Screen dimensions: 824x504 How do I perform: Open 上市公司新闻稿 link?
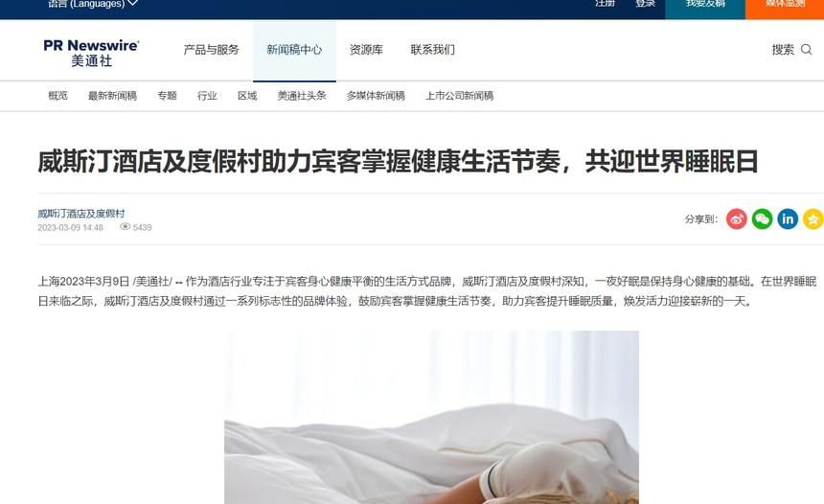459,96
